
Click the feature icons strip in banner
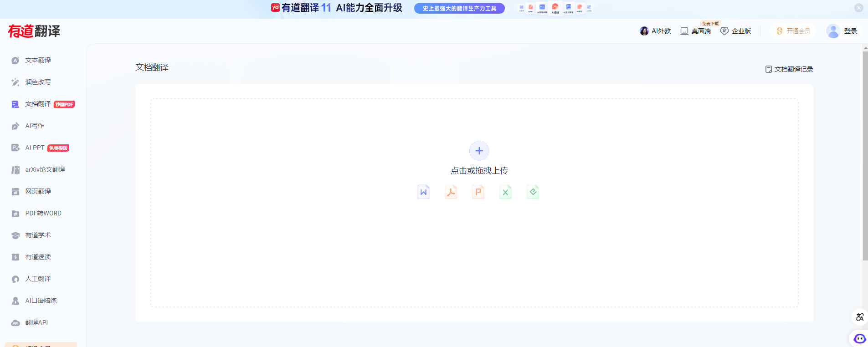point(555,8)
